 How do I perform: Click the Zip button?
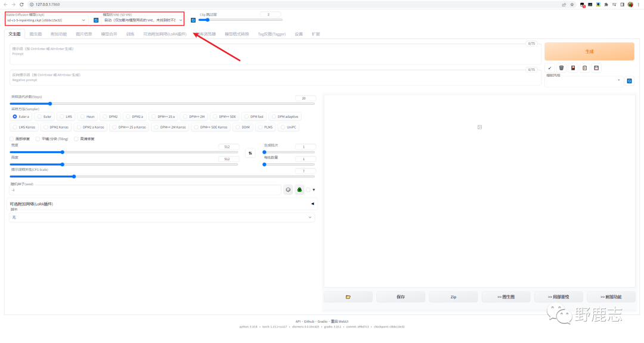tap(453, 297)
